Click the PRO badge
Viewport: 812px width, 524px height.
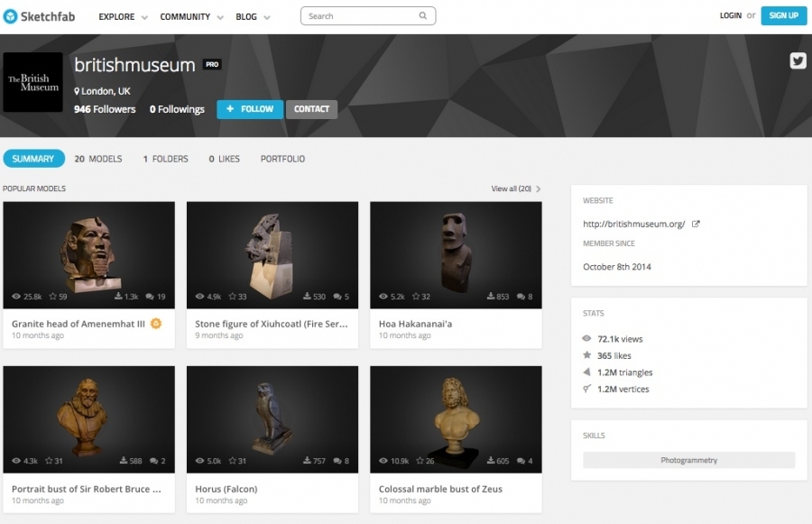212,64
